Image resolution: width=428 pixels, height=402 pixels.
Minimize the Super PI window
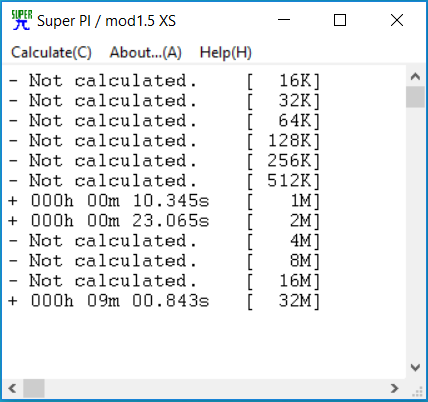(284, 20)
